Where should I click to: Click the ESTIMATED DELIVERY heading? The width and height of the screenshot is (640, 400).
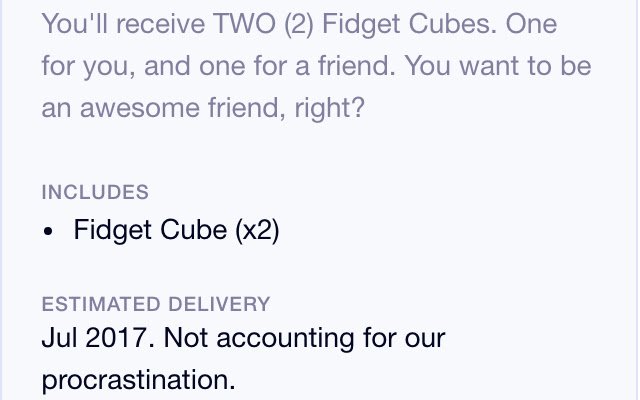(156, 304)
